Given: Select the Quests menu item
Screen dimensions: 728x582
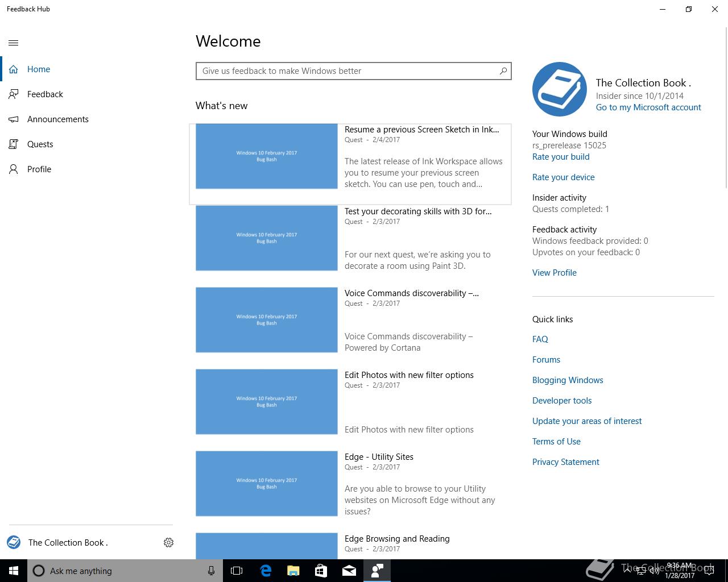Looking at the screenshot, I should 90,144.
